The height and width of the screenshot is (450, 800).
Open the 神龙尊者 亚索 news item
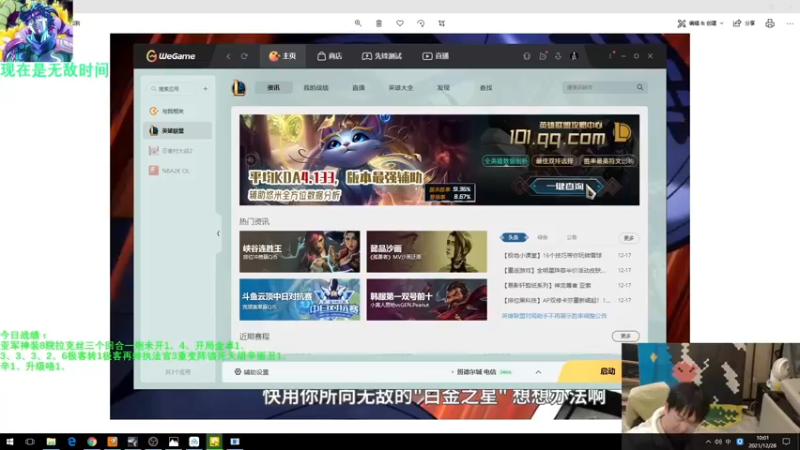tap(547, 285)
